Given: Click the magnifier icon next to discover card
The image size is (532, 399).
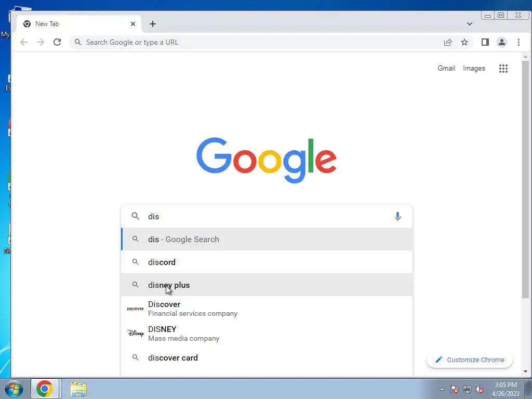Looking at the screenshot, I should pyautogui.click(x=136, y=357).
